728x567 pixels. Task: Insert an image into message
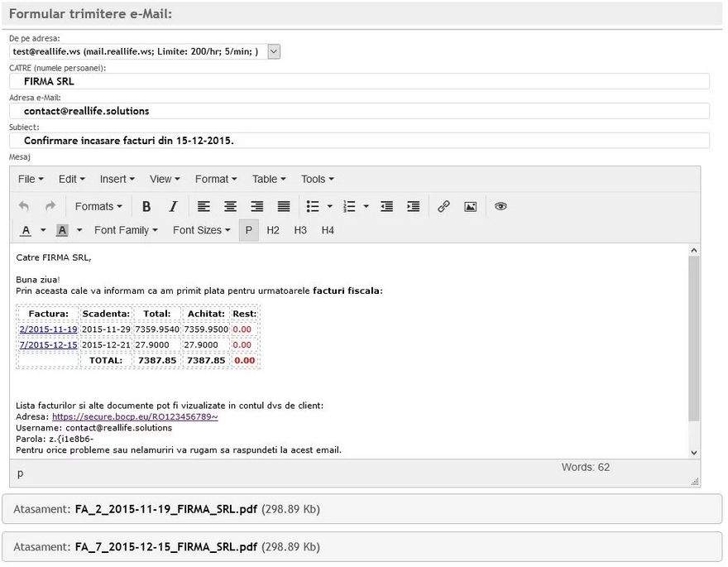click(470, 207)
